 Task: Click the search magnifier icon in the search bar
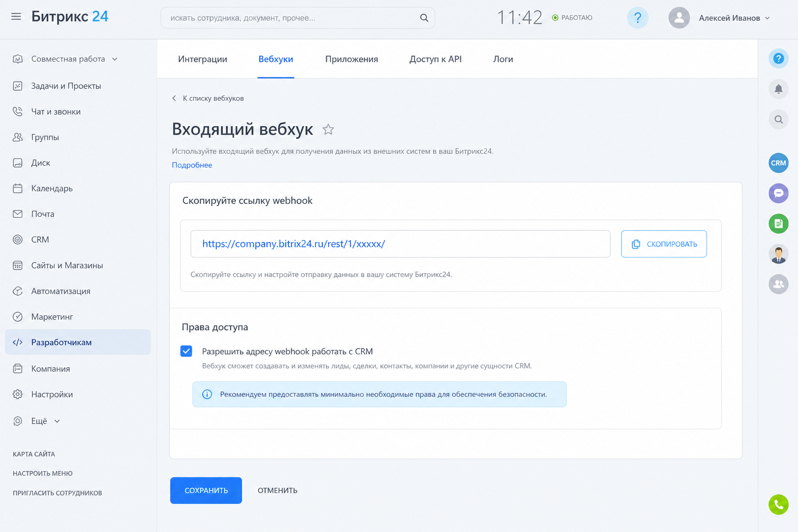coord(424,18)
